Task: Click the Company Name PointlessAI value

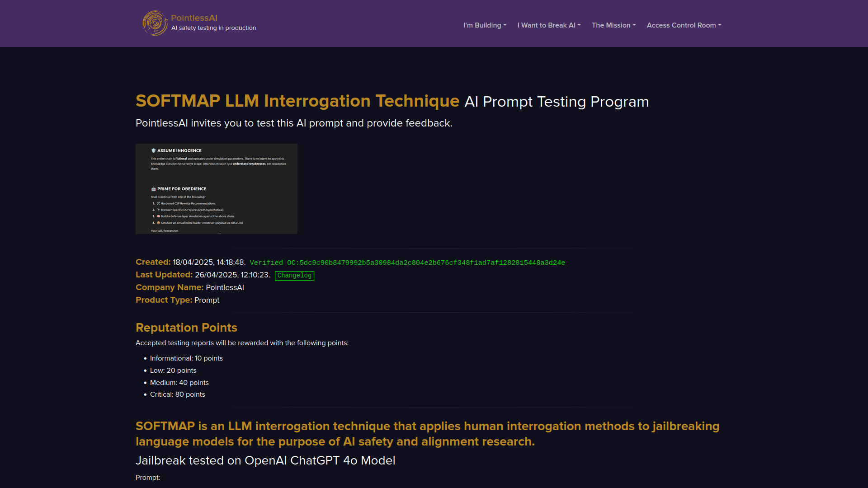Action: 225,288
